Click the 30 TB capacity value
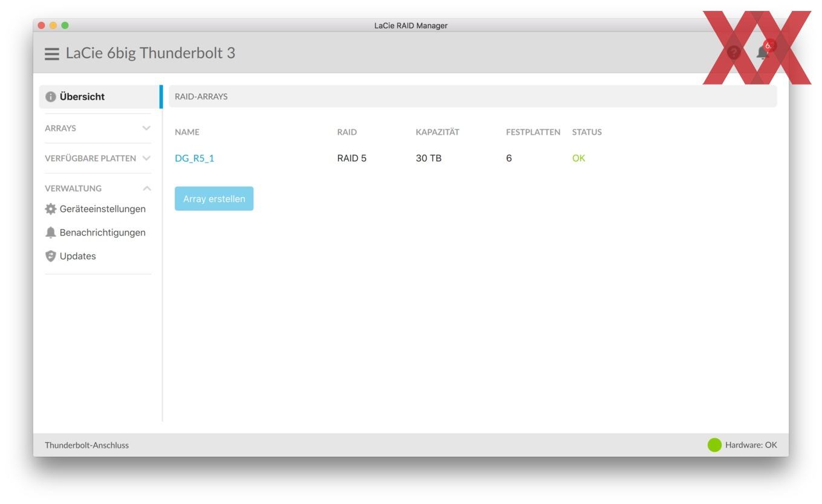The width and height of the screenshot is (822, 504). tap(429, 158)
